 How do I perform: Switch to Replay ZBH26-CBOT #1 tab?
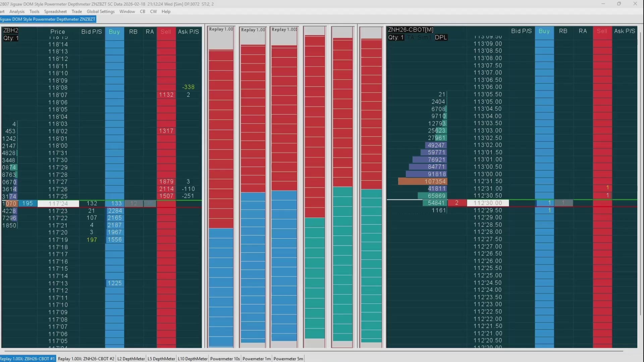[x=28, y=359]
